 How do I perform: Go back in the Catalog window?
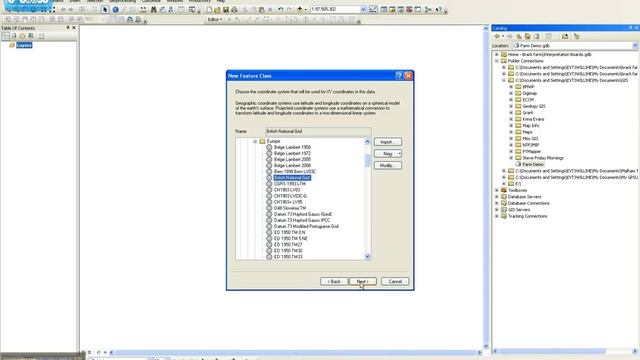click(x=497, y=37)
